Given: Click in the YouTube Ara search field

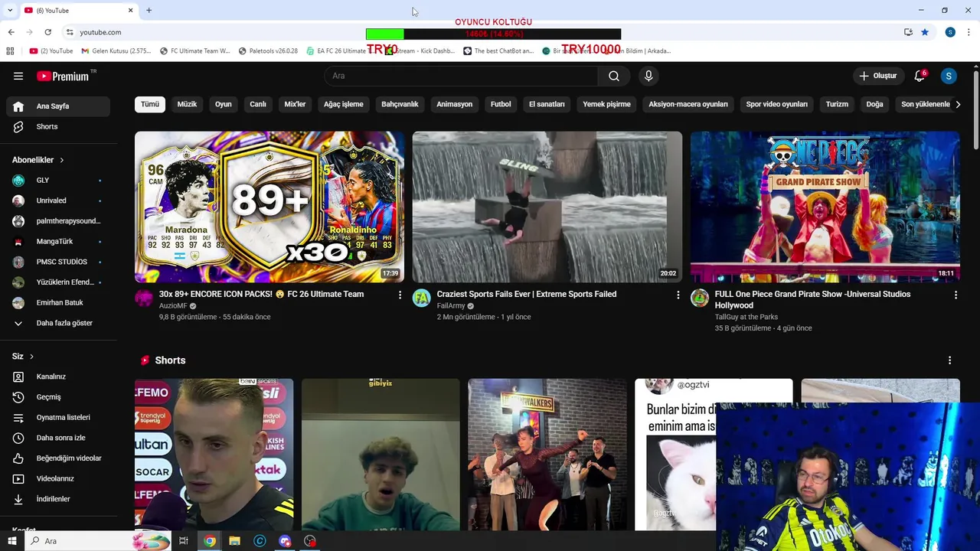Looking at the screenshot, I should 461,76.
